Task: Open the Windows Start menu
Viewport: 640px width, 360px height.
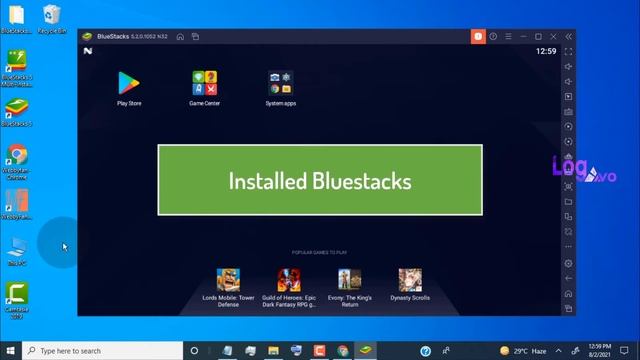Action: (x=11, y=351)
